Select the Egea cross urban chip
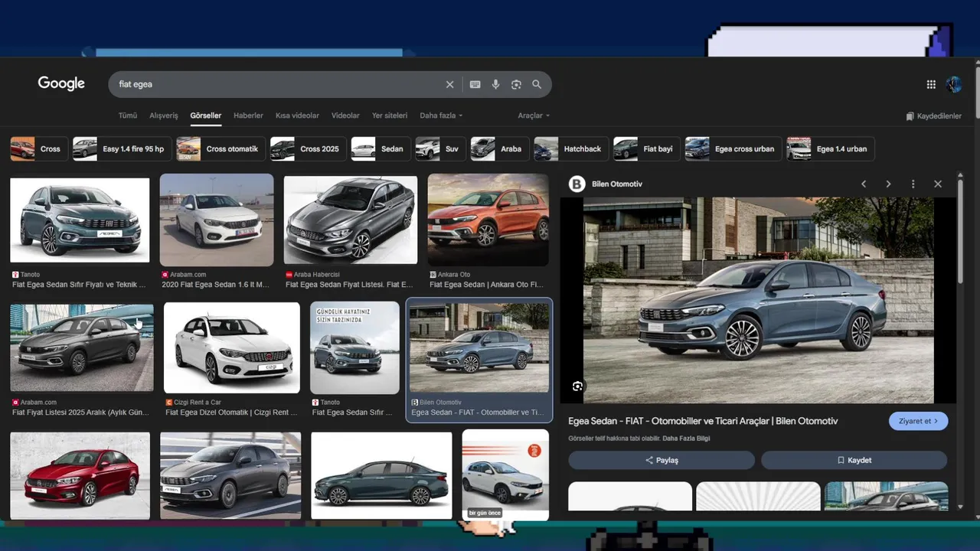The width and height of the screenshot is (980, 551). coord(733,148)
